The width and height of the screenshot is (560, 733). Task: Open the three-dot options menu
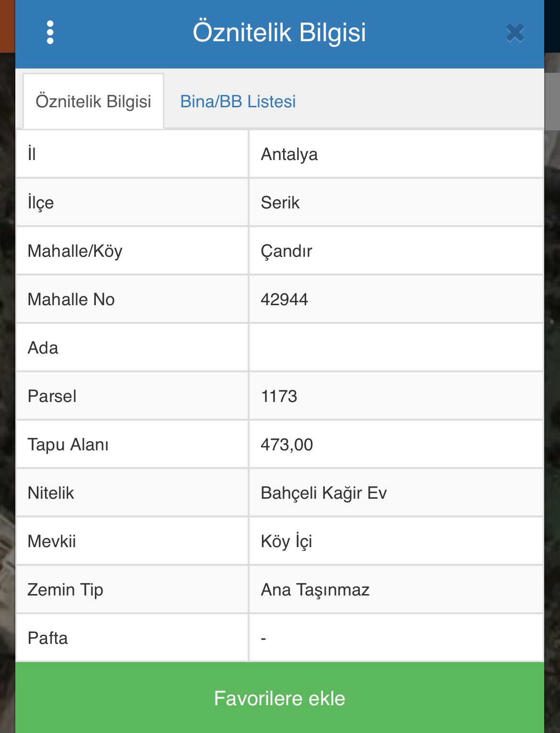point(50,33)
